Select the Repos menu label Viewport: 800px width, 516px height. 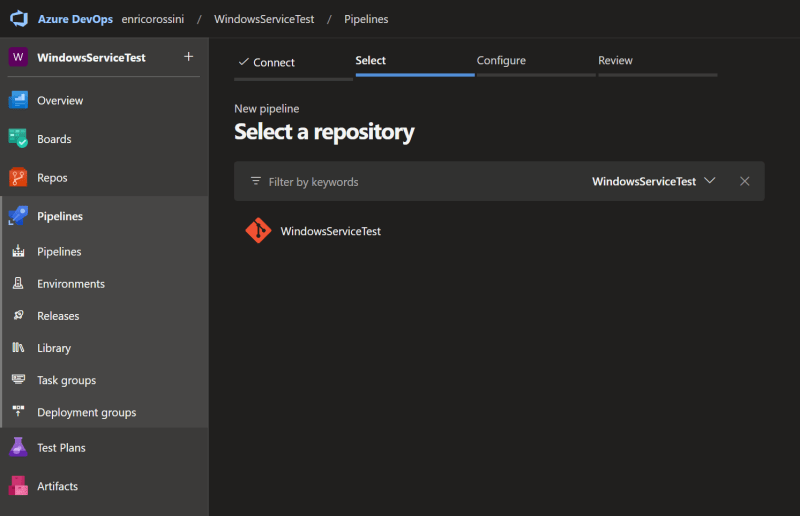(52, 178)
